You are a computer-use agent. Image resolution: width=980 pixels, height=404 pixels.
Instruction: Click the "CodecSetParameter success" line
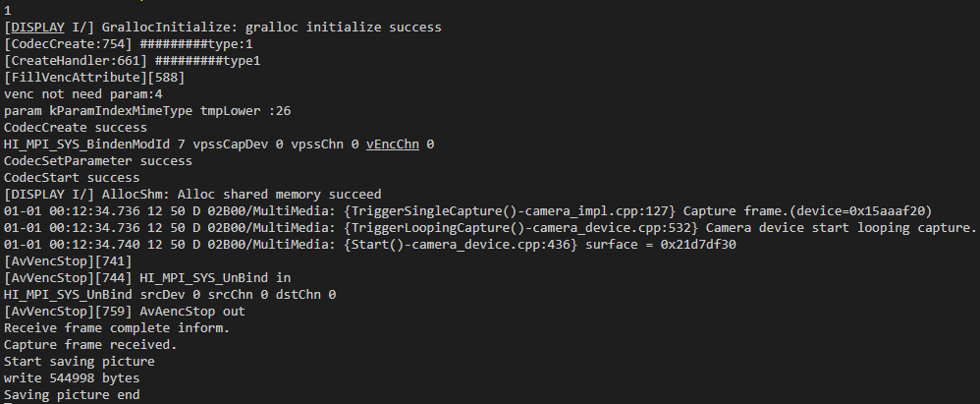[98, 160]
